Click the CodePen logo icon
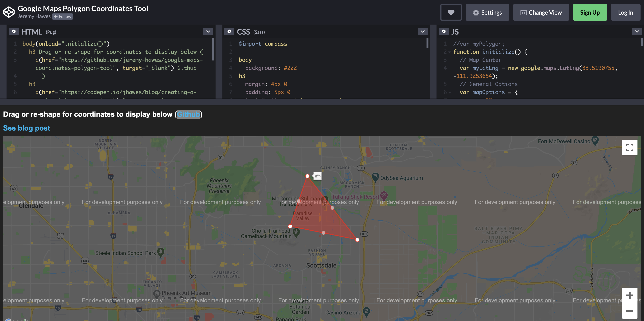644x321 pixels. point(9,12)
